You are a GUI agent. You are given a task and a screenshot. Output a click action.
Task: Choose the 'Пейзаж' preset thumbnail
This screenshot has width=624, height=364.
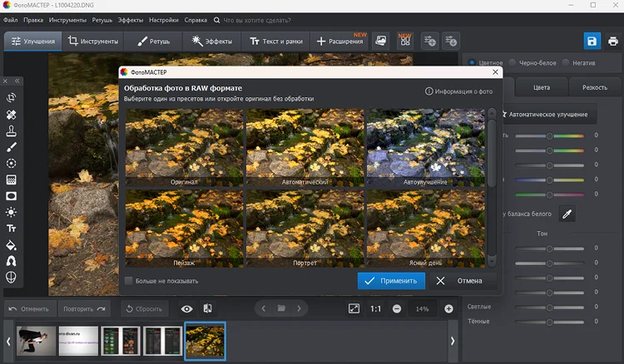(x=184, y=228)
